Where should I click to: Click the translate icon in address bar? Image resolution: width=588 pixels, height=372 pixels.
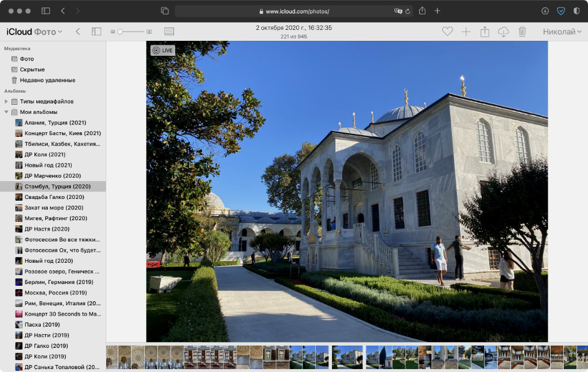(x=398, y=11)
